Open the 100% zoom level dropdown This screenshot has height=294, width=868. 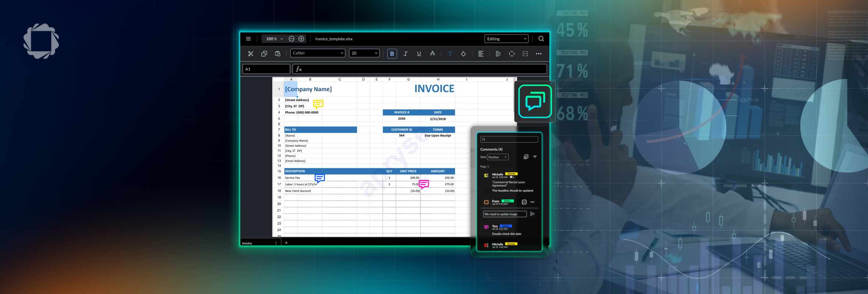tap(274, 39)
